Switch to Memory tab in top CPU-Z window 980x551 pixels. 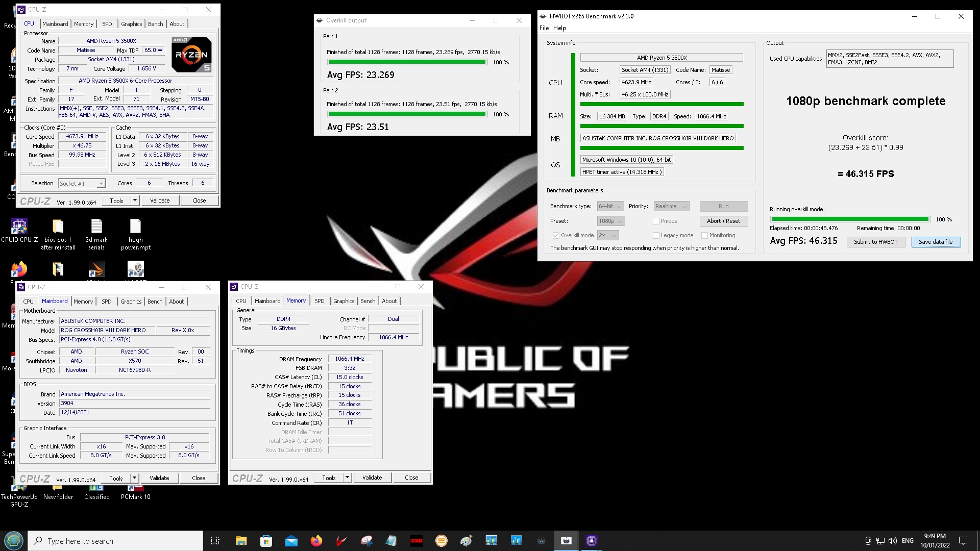[x=84, y=24]
